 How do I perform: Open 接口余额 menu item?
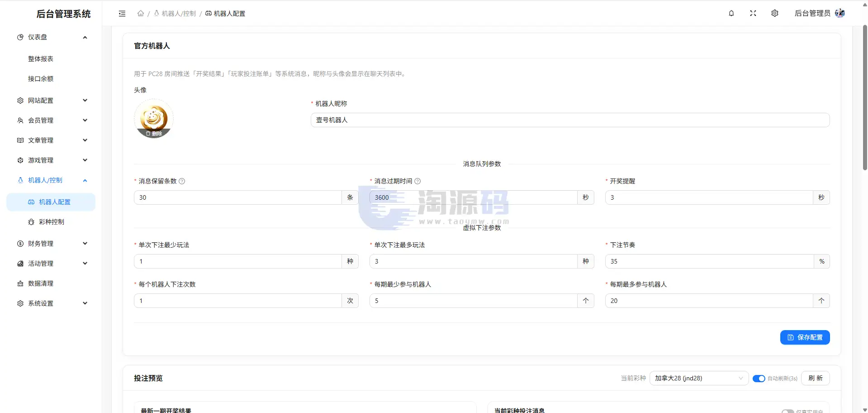(x=51, y=79)
